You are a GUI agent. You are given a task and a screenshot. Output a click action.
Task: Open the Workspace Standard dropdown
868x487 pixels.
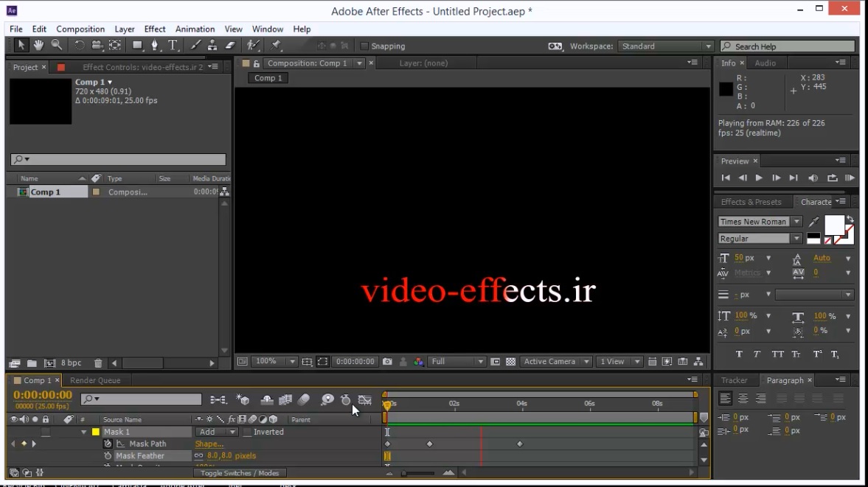coord(665,46)
